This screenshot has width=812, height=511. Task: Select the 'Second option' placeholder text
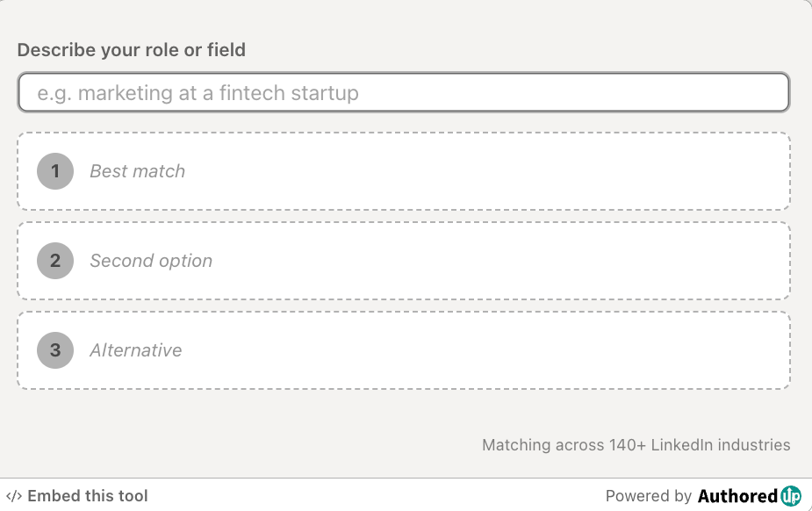tap(151, 261)
